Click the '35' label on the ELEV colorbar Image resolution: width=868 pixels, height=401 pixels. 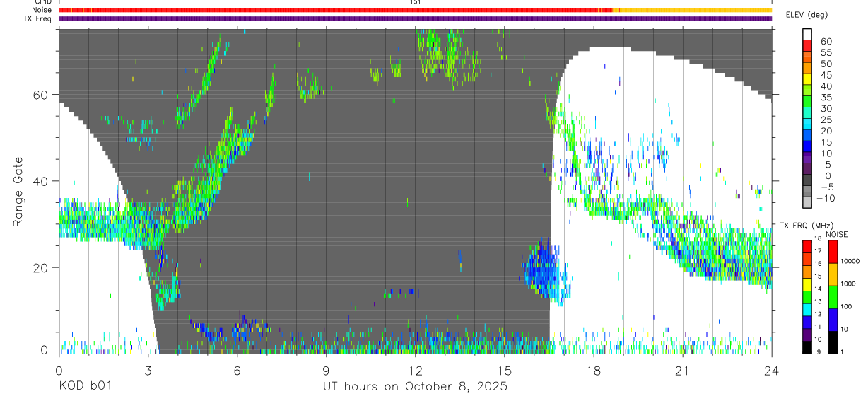[x=826, y=97]
